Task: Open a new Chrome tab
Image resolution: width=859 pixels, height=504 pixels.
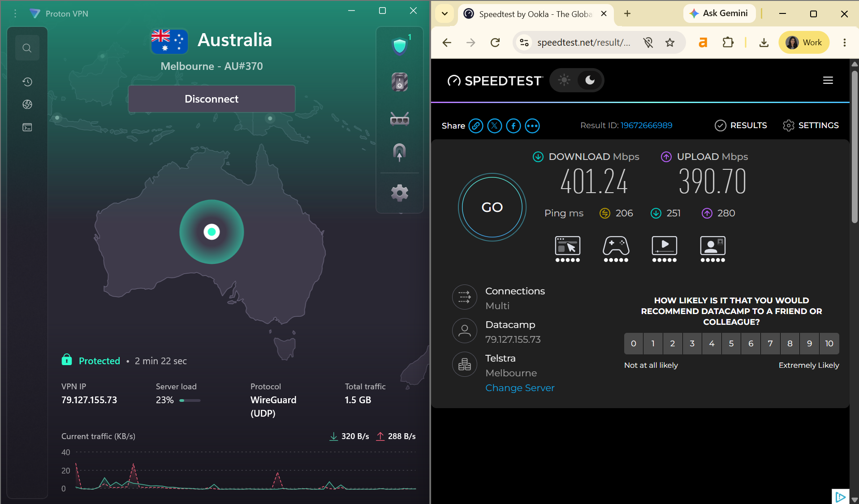Action: coord(627,14)
